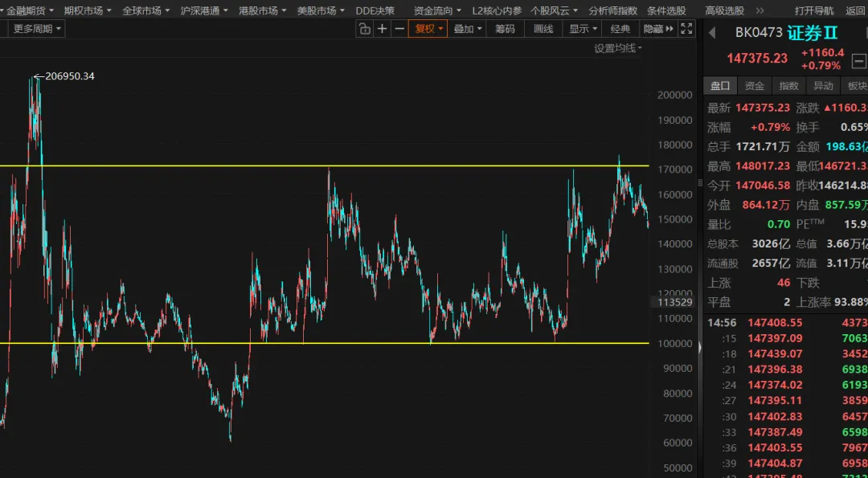Switch to the 资金 tab

(755, 85)
